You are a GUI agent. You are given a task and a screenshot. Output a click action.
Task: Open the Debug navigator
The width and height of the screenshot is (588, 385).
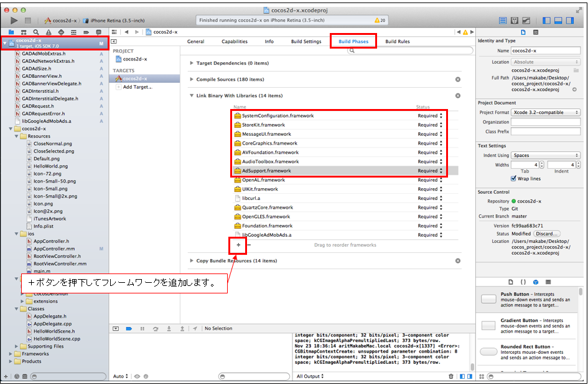click(x=73, y=32)
